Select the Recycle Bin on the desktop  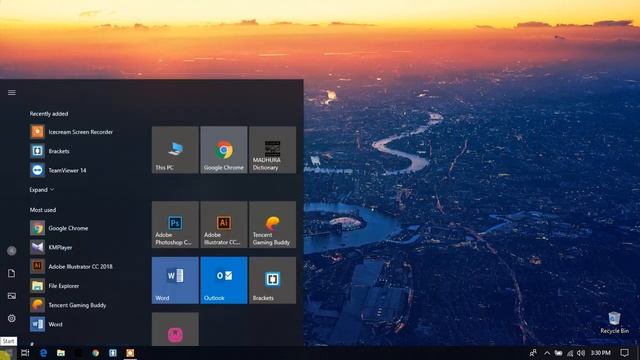614,322
